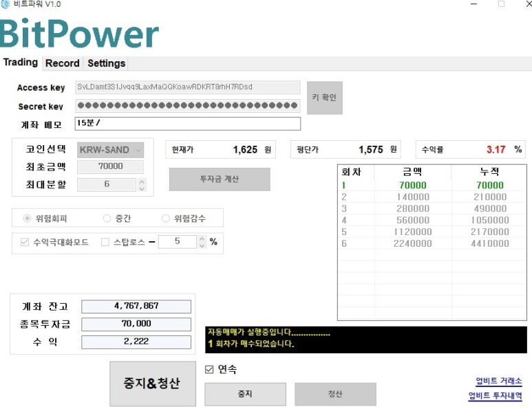Select the cumulative cell 210000

490,197
